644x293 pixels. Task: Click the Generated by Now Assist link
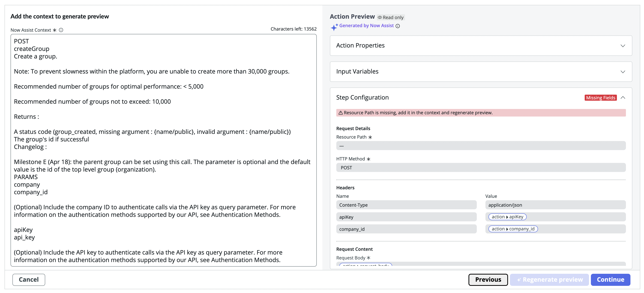(x=366, y=25)
